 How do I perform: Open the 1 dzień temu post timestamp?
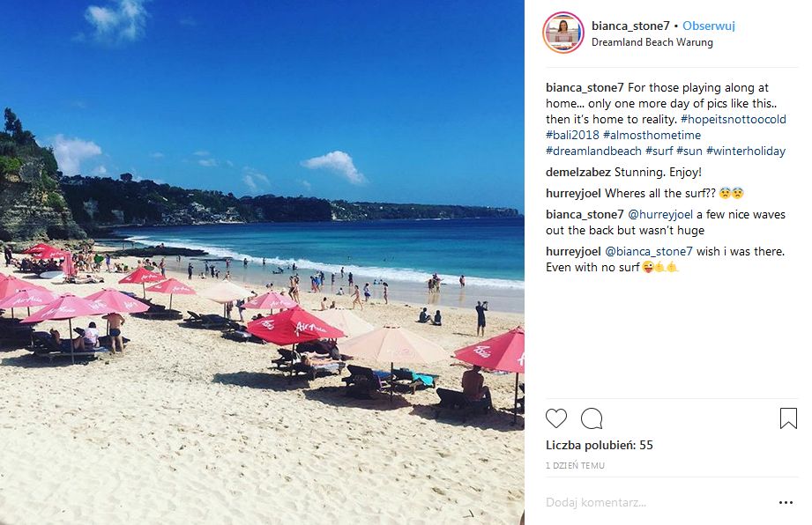575,465
